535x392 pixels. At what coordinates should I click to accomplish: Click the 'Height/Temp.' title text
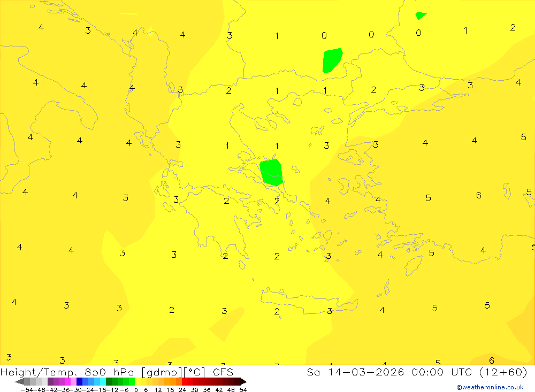(x=39, y=372)
